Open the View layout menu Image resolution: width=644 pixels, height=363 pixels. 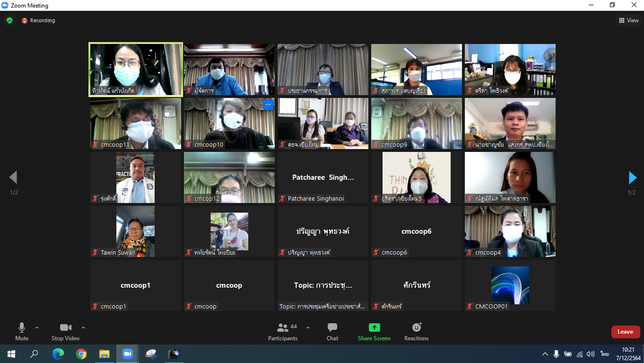628,20
